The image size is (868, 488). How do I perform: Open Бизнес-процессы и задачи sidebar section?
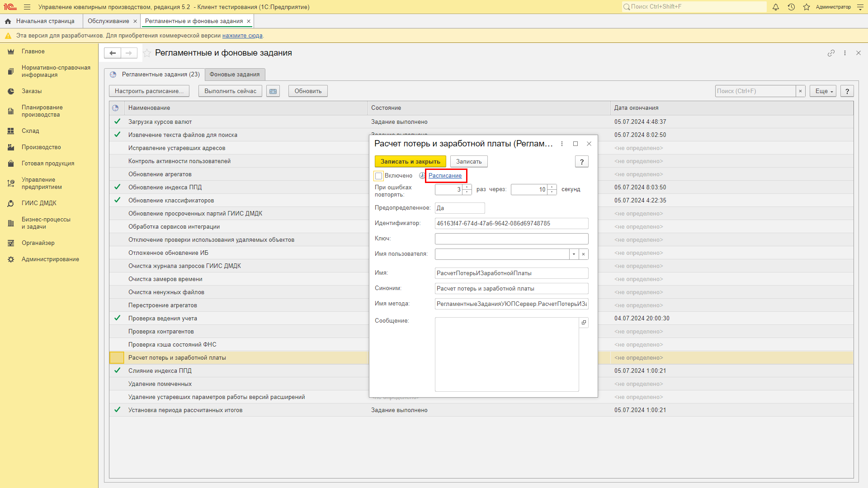(x=46, y=223)
